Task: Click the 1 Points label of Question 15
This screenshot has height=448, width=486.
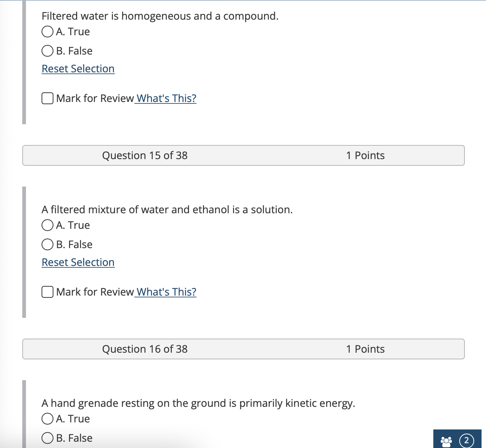Action: [365, 155]
